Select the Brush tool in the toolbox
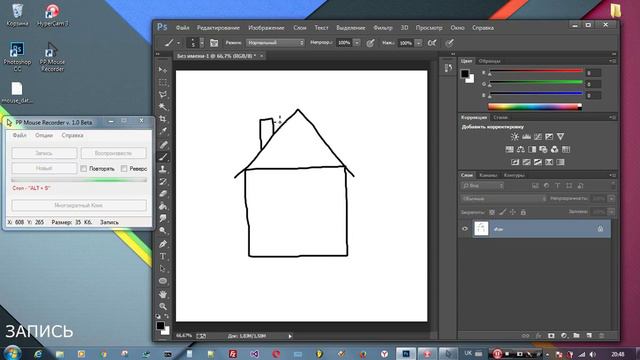The height and width of the screenshot is (360, 640). pos(163,157)
